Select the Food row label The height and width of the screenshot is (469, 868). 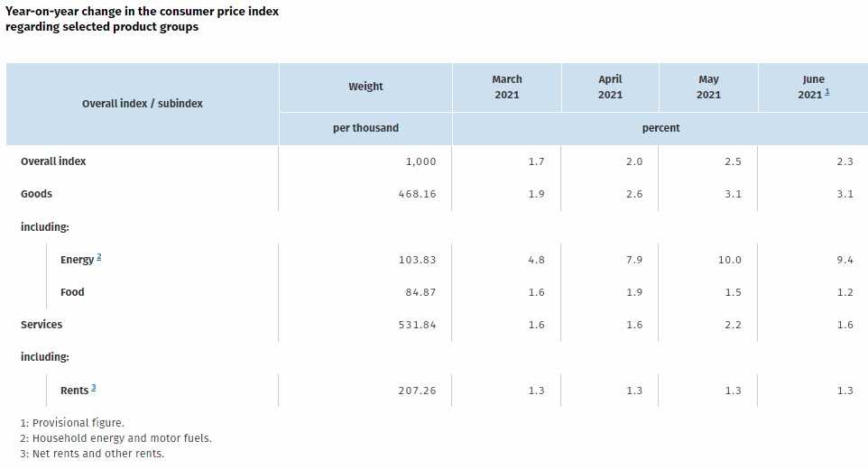72,292
